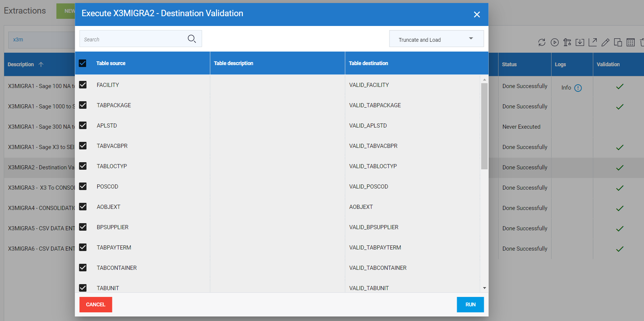Click the calendar schedule icon

tap(630, 43)
